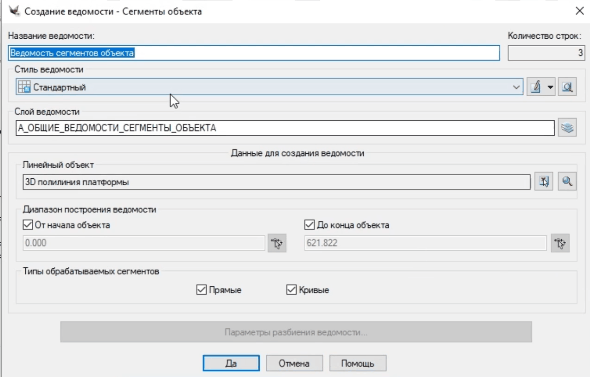Open the dropdown arrow beside the edit style button
This screenshot has height=377, width=590.
point(550,87)
